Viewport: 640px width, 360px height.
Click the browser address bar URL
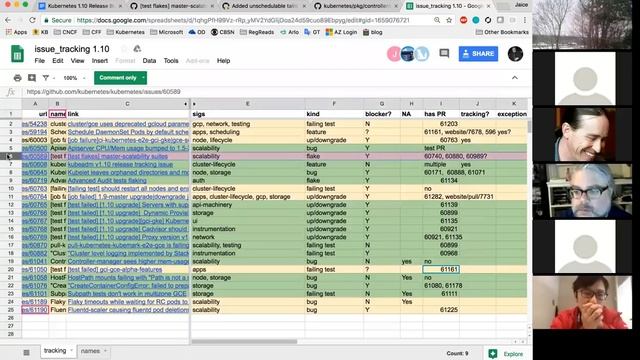click(243, 20)
